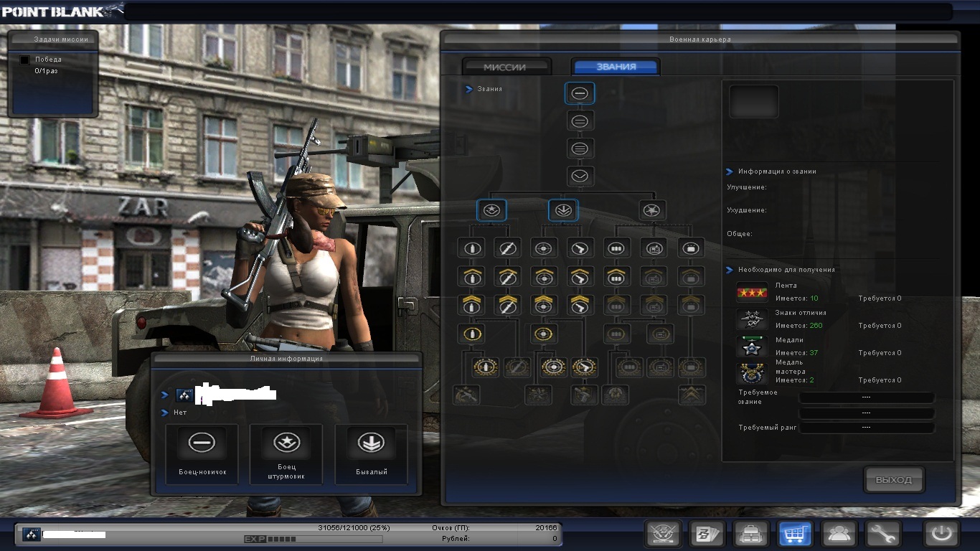Select the wreath pistol rank icon

(585, 367)
